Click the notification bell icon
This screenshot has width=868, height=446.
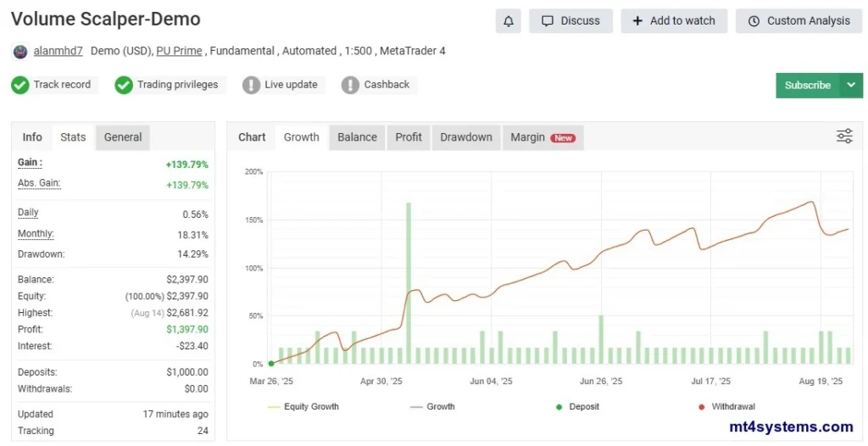tap(509, 21)
